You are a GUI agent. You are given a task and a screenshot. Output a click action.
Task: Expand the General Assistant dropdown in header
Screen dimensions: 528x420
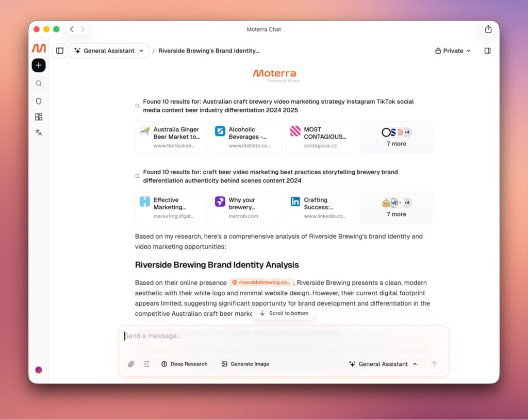[x=109, y=51]
